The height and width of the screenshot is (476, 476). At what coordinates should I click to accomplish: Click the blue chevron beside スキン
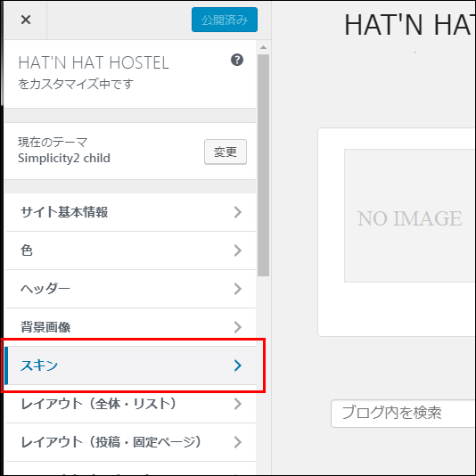tap(238, 365)
